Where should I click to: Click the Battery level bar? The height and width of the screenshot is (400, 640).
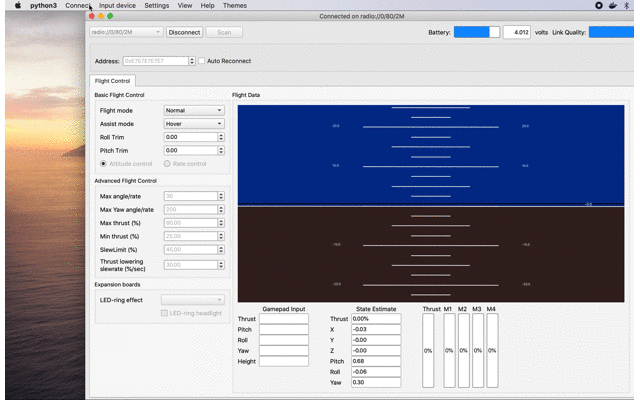tap(477, 32)
